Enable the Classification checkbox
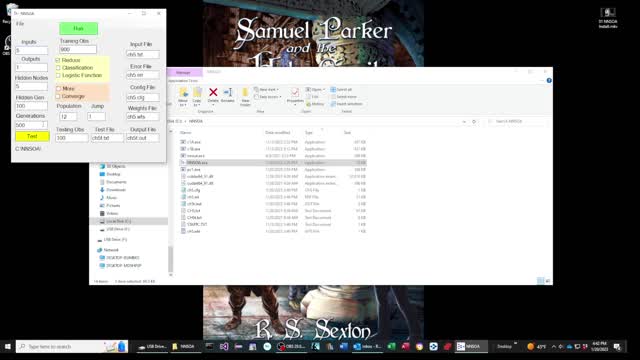The image size is (640, 360). pyautogui.click(x=58, y=68)
